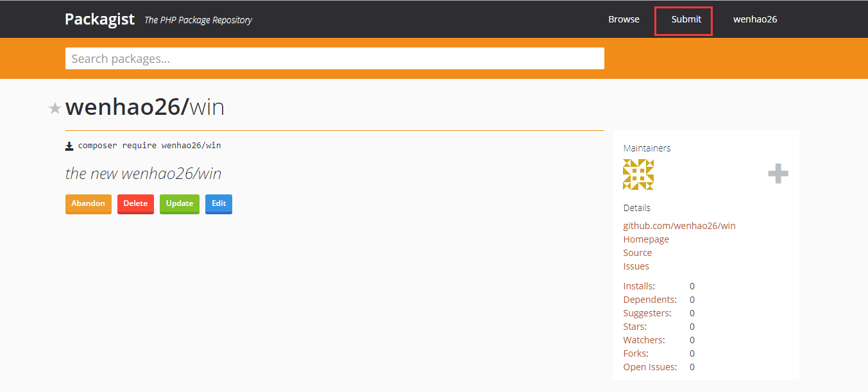The width and height of the screenshot is (868, 392).
Task: Open the Submit page
Action: coord(686,19)
